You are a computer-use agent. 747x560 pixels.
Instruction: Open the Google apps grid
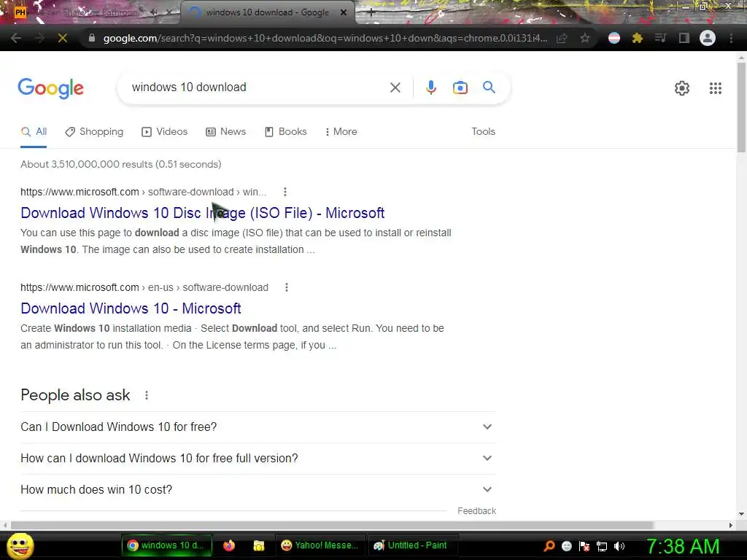coord(715,88)
